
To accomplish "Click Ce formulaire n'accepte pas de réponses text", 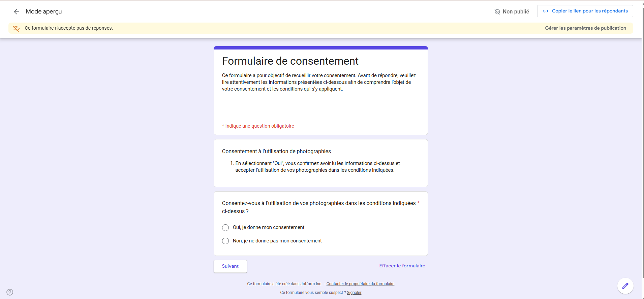I will pos(69,28).
